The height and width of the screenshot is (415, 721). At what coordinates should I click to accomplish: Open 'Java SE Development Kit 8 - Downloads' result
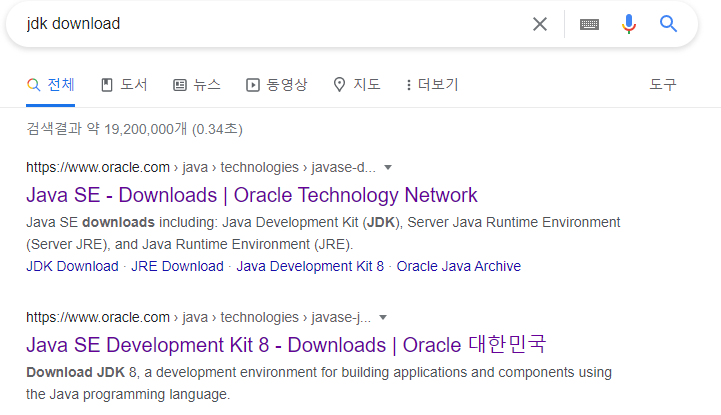tap(286, 345)
